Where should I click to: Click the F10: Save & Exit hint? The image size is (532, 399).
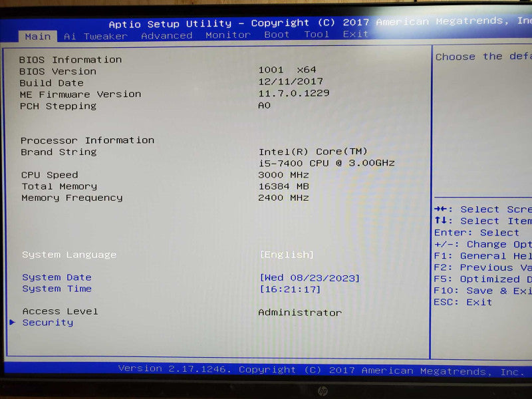pos(483,291)
